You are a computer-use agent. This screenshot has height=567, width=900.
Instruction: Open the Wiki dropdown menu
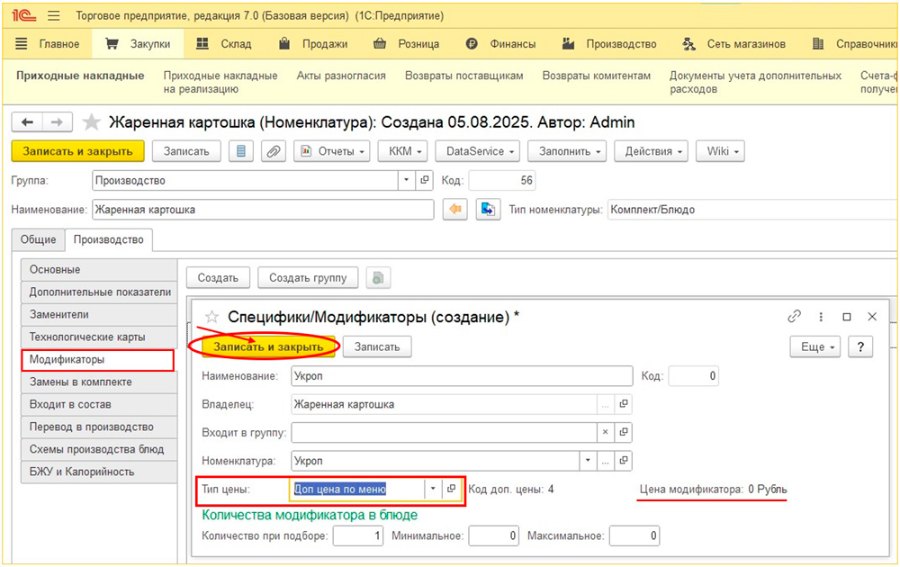(720, 152)
